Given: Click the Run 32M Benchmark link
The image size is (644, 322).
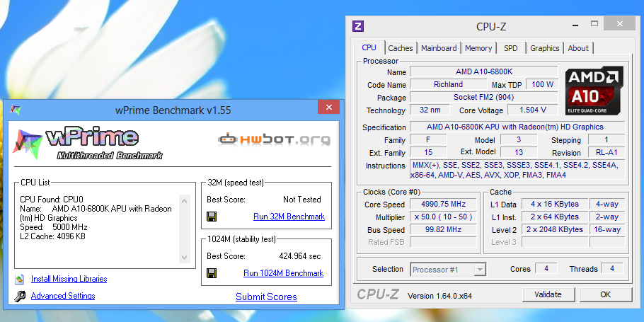Looking at the screenshot, I should (x=289, y=217).
